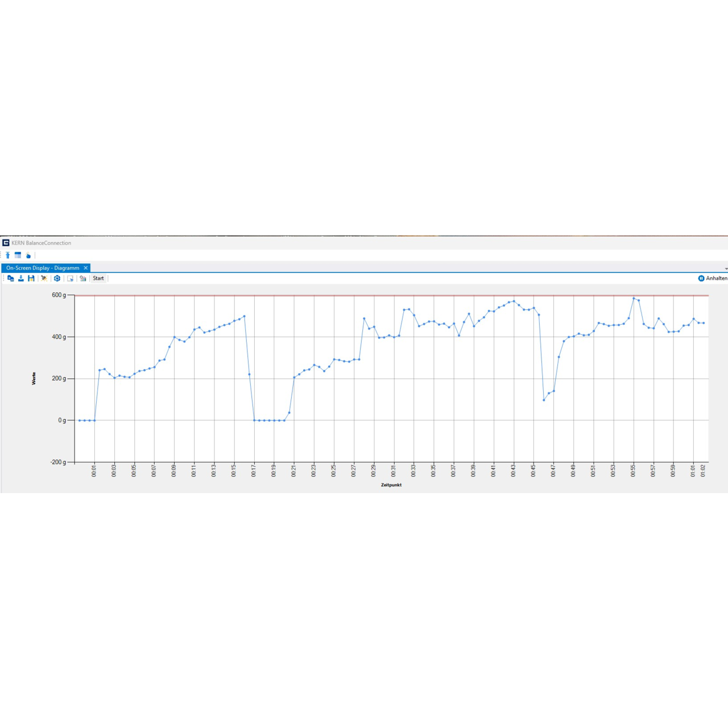
Task: Click the Zeitpunkt axis title
Action: [391, 485]
